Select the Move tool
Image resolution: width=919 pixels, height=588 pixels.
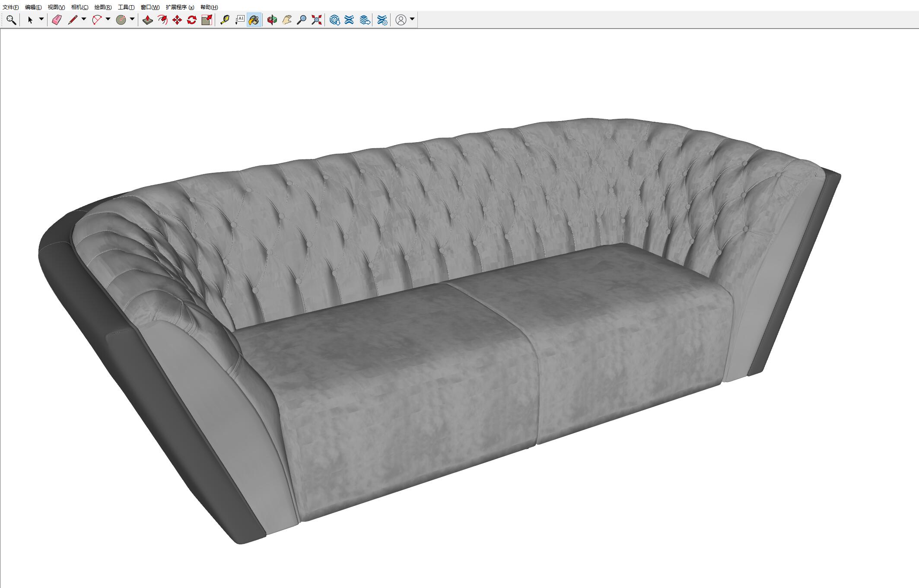click(x=177, y=20)
